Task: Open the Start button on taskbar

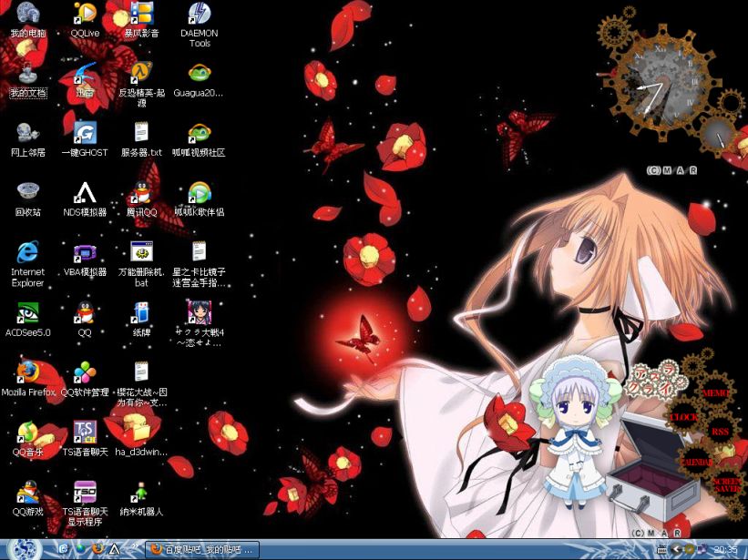Action: click(x=23, y=549)
